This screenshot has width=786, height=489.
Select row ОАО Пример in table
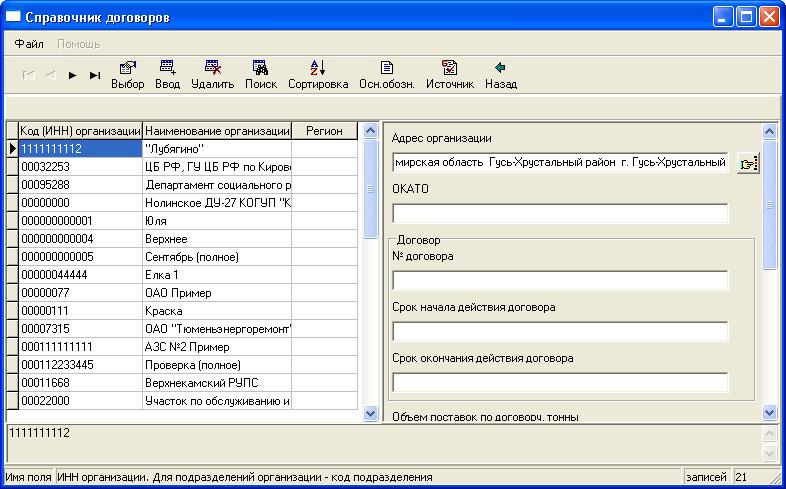pyautogui.click(x=217, y=293)
